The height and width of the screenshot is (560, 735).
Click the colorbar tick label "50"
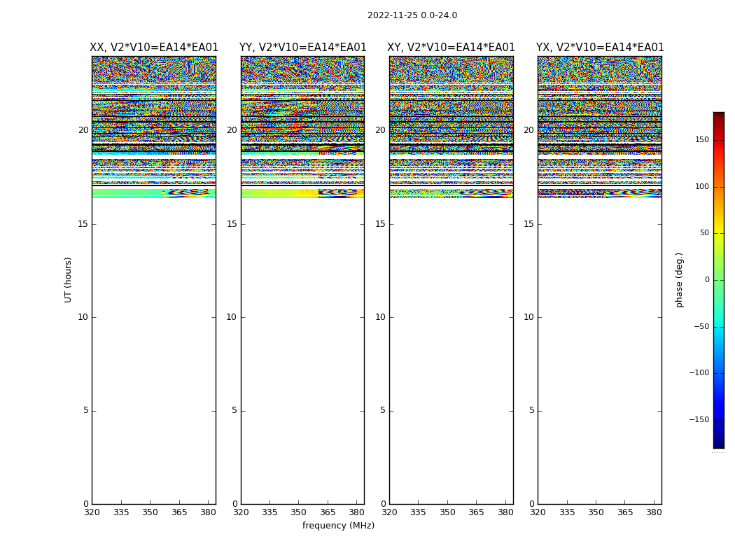point(704,233)
